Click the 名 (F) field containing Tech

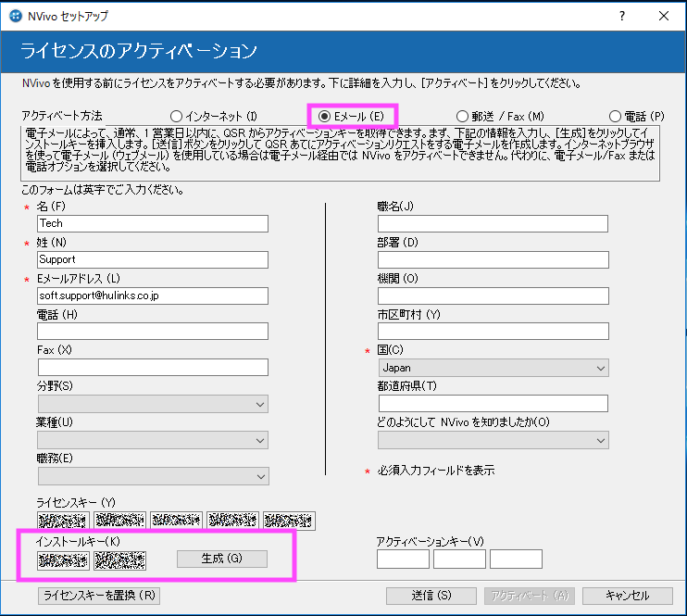coord(153,223)
